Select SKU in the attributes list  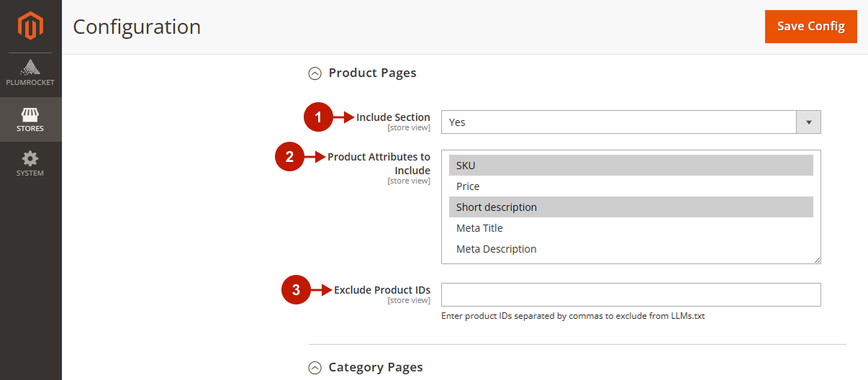pyautogui.click(x=630, y=166)
